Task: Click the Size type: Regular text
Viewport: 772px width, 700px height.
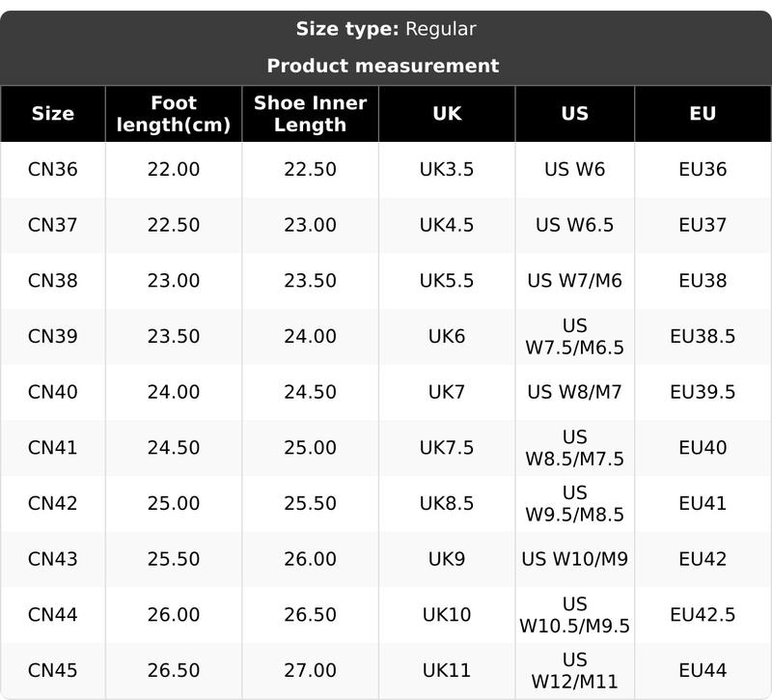Action: (386, 29)
